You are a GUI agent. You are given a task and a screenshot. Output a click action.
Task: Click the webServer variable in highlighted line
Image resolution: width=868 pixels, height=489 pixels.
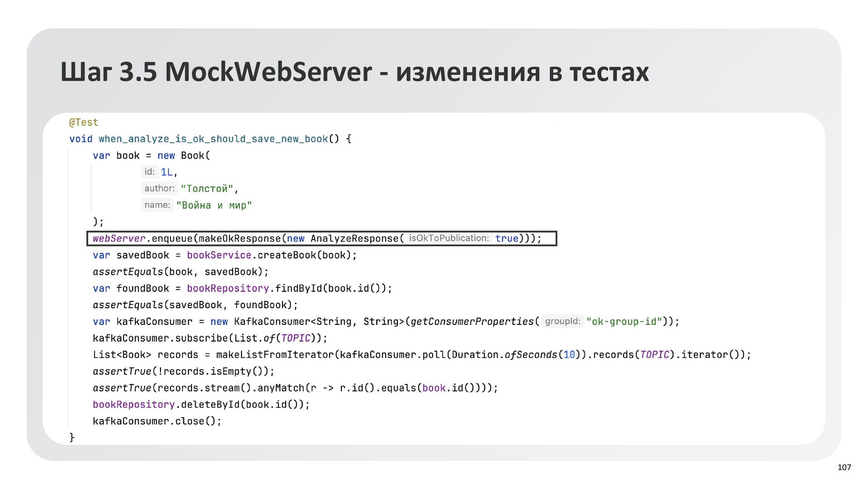tap(119, 239)
